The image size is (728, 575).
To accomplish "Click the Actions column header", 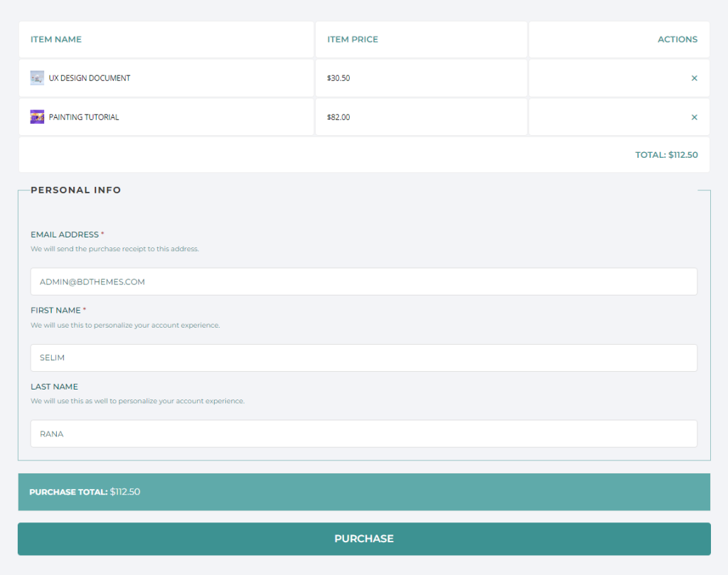I will point(677,40).
